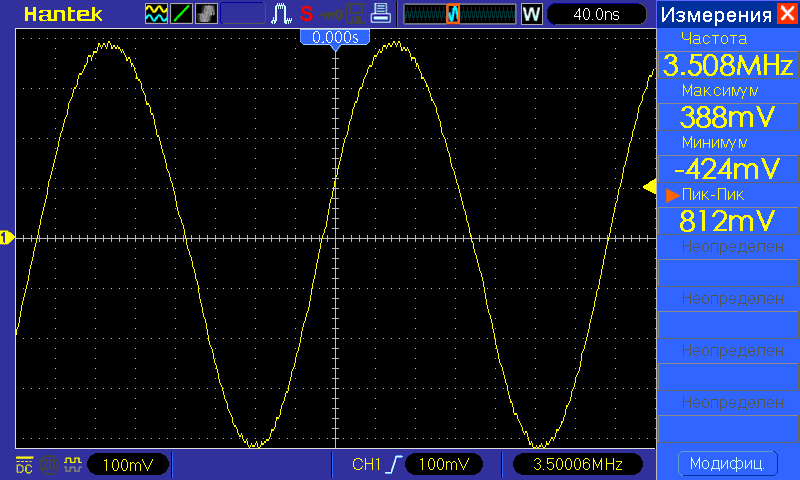Click the DC coupling icon
Viewport: 800px width, 480px height.
[x=23, y=464]
